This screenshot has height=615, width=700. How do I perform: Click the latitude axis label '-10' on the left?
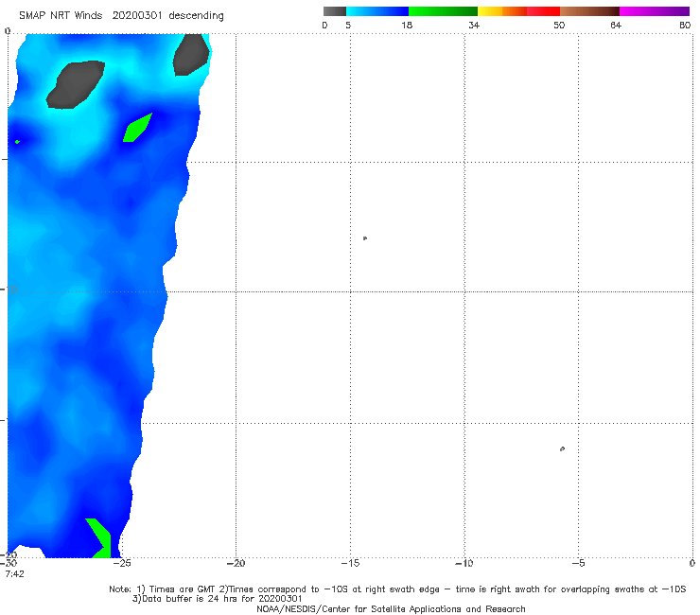[8, 290]
